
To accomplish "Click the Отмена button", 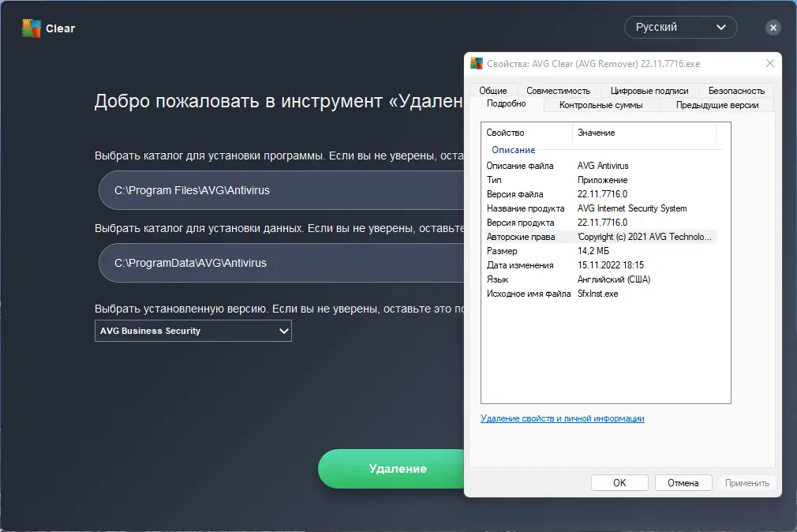I will [x=683, y=482].
